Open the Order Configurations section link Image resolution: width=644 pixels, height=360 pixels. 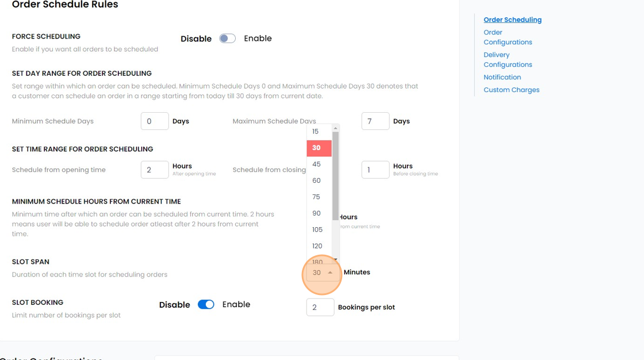click(508, 37)
